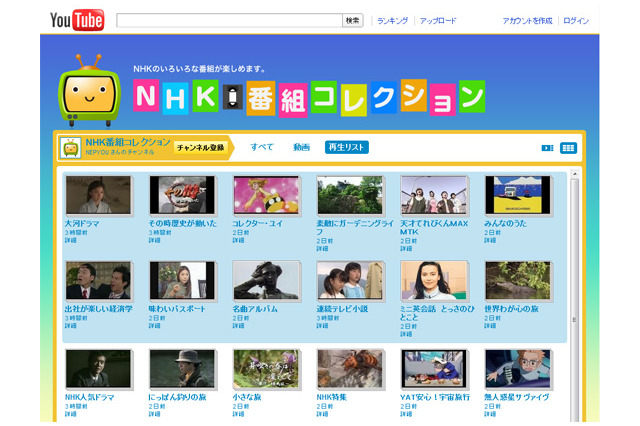Image resolution: width=640 pixels, height=426 pixels.
Task: Click the scrollbar up arrow
Action: coord(574,174)
